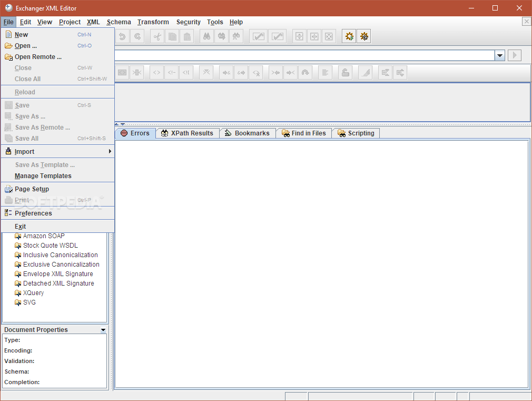Click the empty tag <> icon
The height and width of the screenshot is (401, 532).
[157, 72]
